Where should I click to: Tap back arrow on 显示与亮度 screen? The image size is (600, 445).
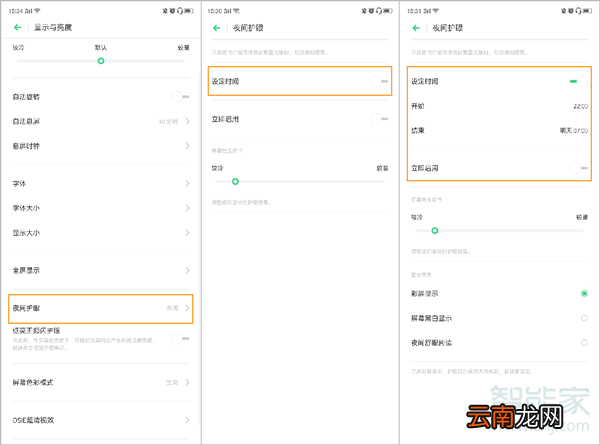click(17, 27)
